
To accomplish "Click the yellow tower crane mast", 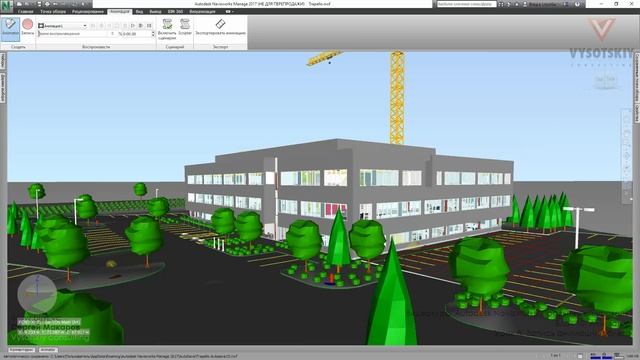I will point(397,97).
